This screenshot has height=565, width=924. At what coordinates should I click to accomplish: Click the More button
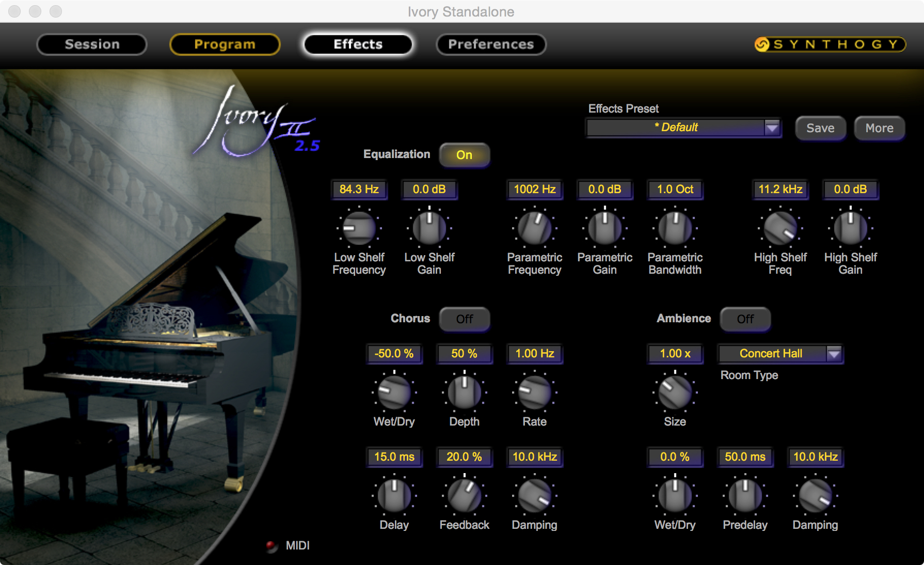pyautogui.click(x=879, y=128)
